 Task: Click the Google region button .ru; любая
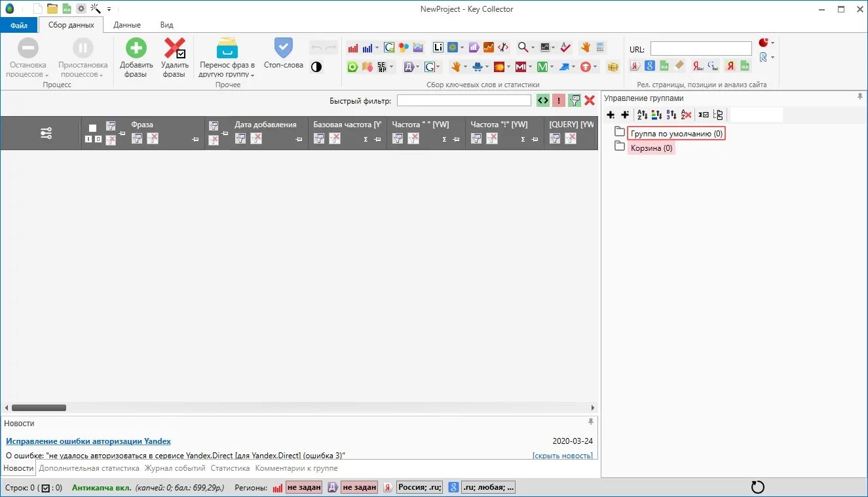[487, 487]
